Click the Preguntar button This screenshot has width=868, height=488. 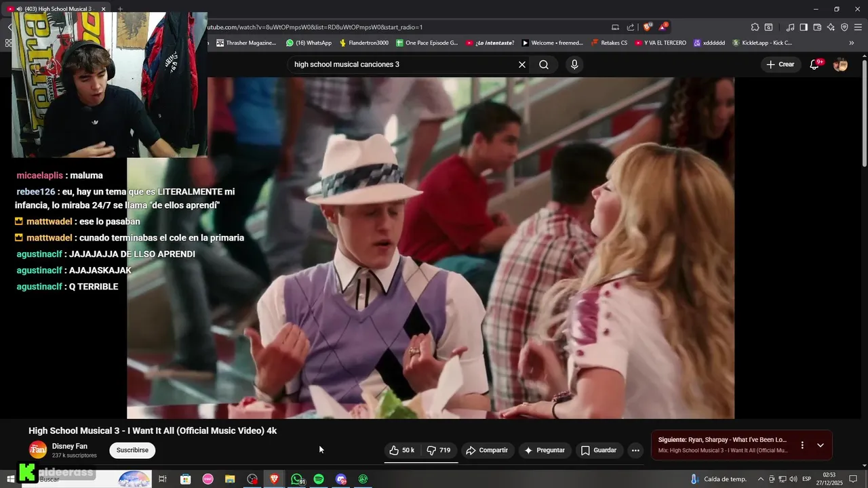point(545,450)
